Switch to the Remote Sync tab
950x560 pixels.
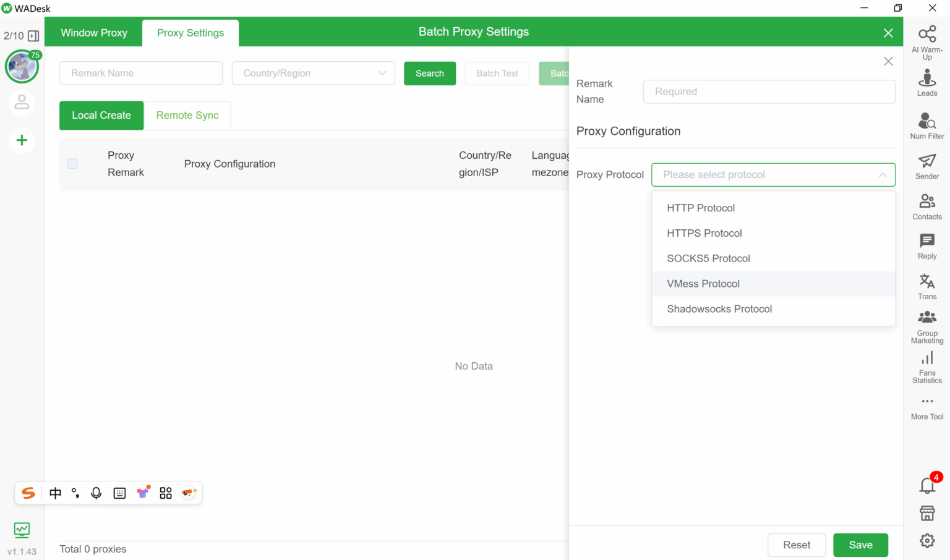187,116
